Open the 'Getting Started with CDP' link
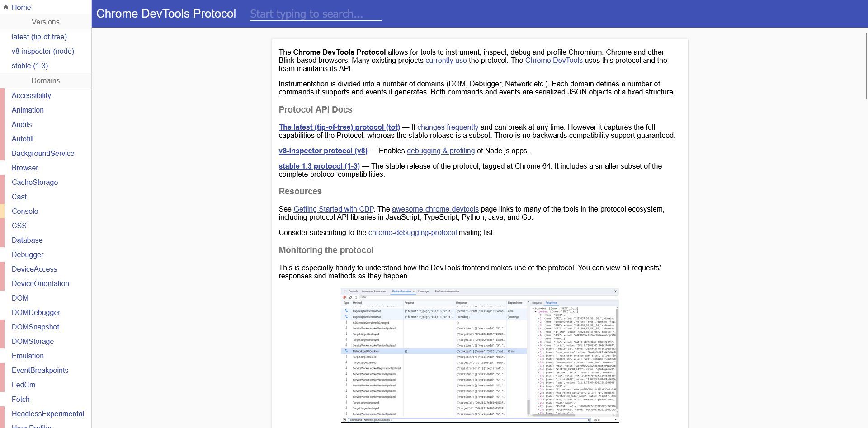The height and width of the screenshot is (428, 868). 334,209
